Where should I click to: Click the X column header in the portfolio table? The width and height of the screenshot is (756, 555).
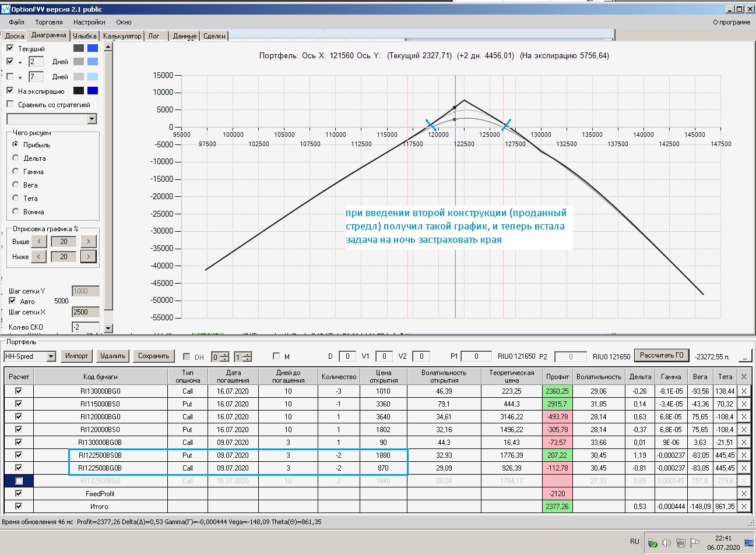click(x=744, y=376)
